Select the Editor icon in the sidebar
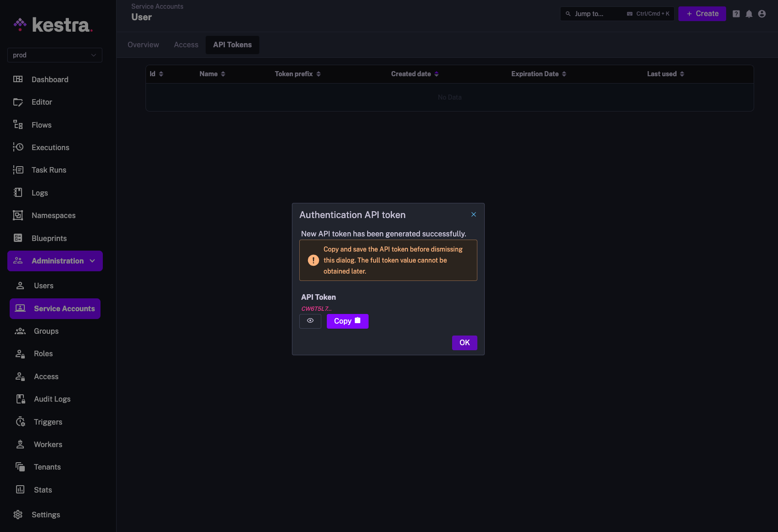 coord(18,102)
